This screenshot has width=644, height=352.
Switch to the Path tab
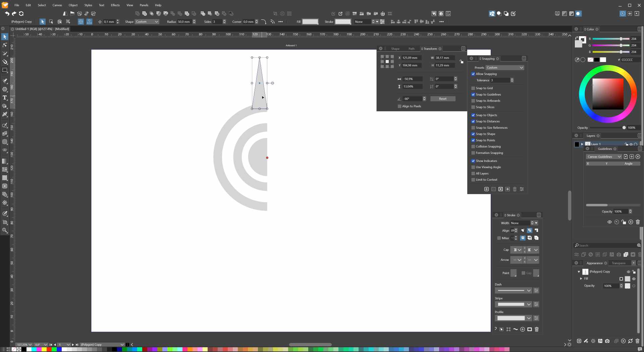coord(411,49)
